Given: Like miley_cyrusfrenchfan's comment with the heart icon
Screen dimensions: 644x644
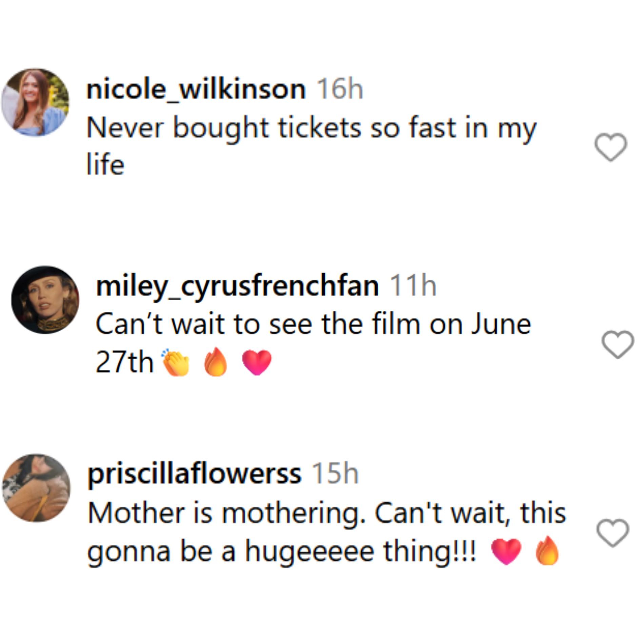Looking at the screenshot, I should (x=618, y=344).
